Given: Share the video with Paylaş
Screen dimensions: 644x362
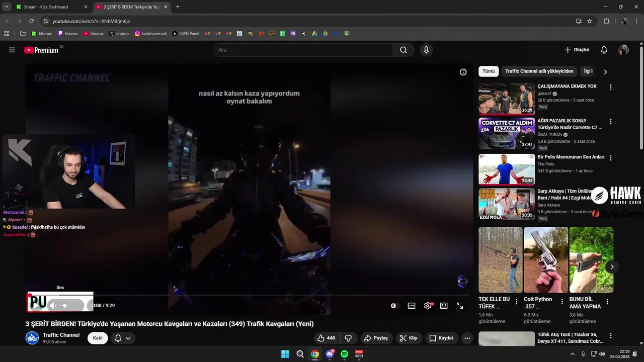Looking at the screenshot, I should (376, 338).
